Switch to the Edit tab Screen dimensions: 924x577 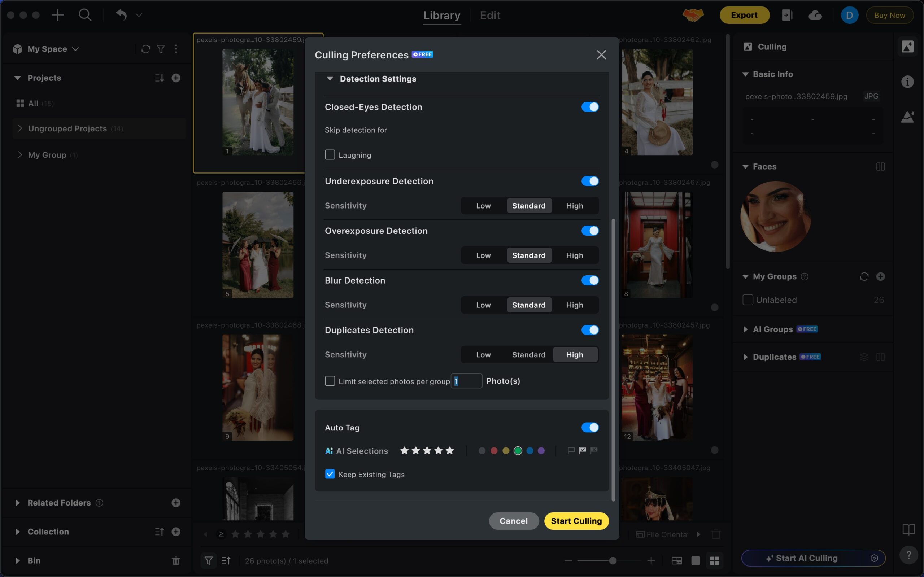pos(490,15)
